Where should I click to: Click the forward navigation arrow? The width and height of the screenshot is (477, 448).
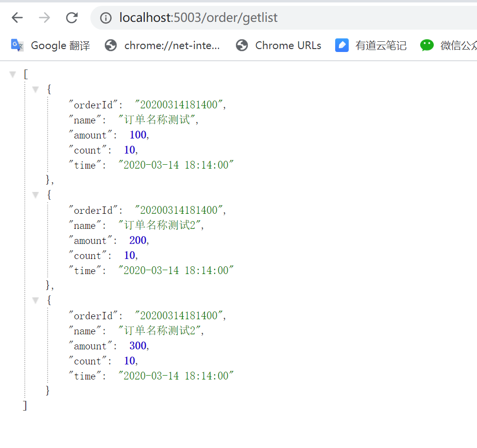(x=44, y=17)
